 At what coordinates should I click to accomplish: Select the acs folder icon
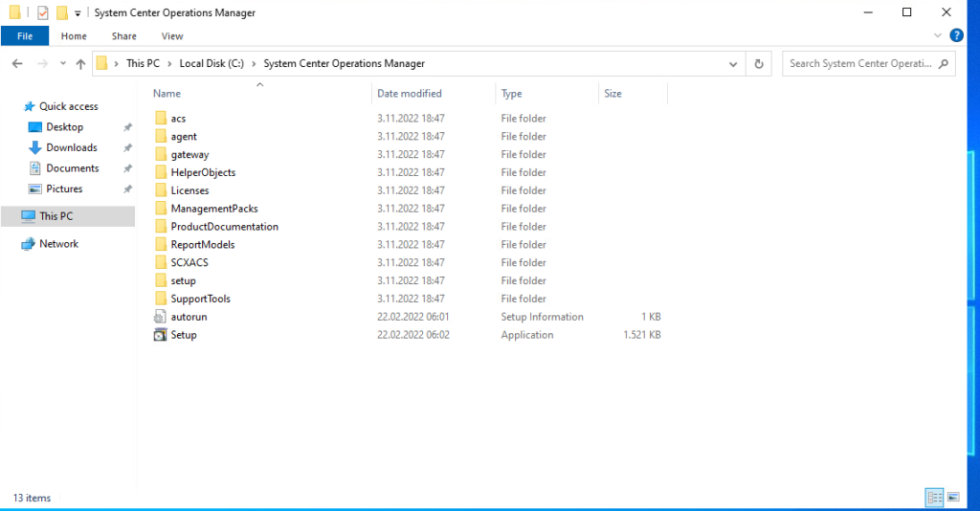click(x=161, y=118)
